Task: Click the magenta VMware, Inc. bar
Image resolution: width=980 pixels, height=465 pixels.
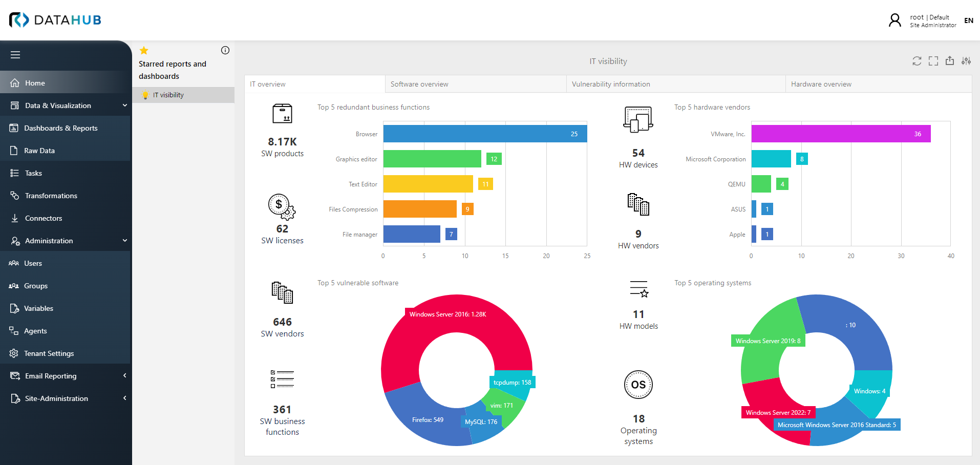Action: click(840, 134)
